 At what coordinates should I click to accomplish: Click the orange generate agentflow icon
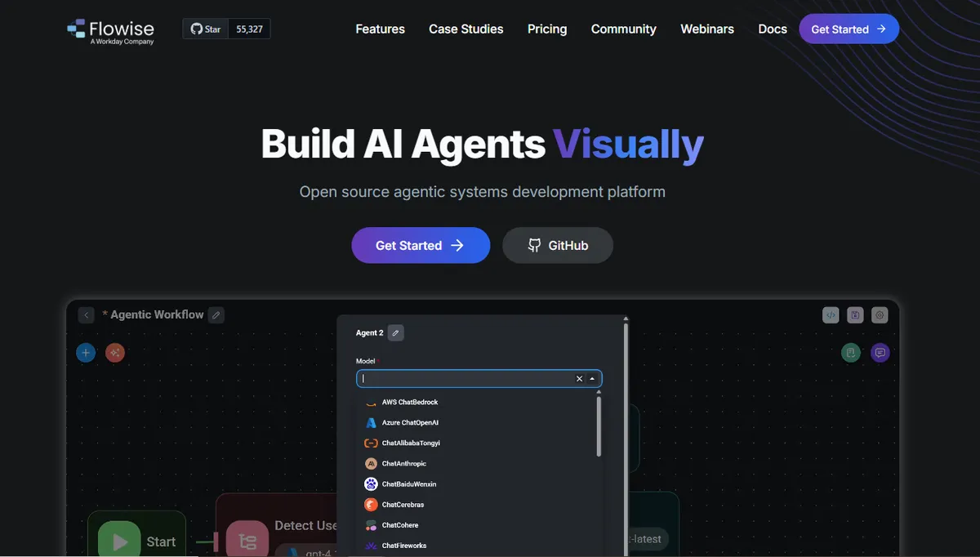pyautogui.click(x=115, y=353)
